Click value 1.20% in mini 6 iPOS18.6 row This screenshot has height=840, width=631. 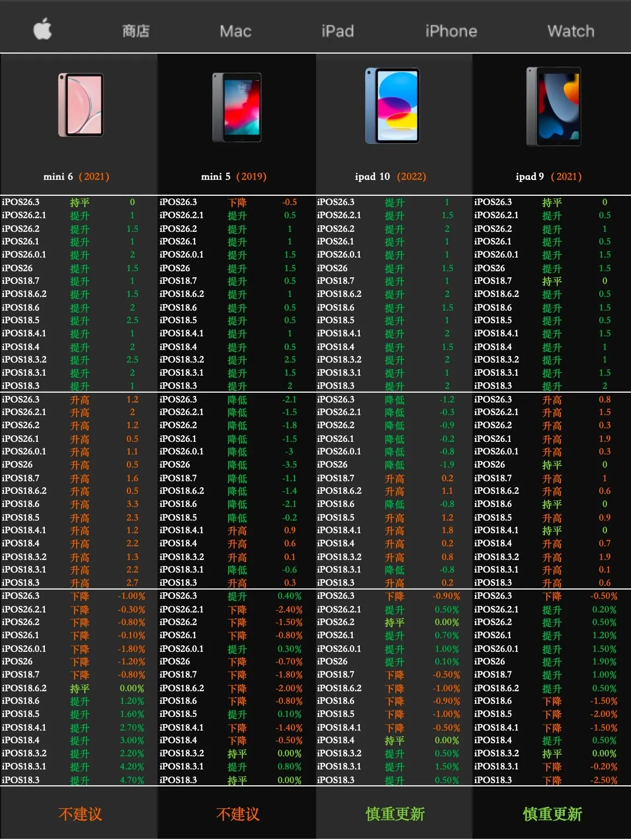pos(132,702)
